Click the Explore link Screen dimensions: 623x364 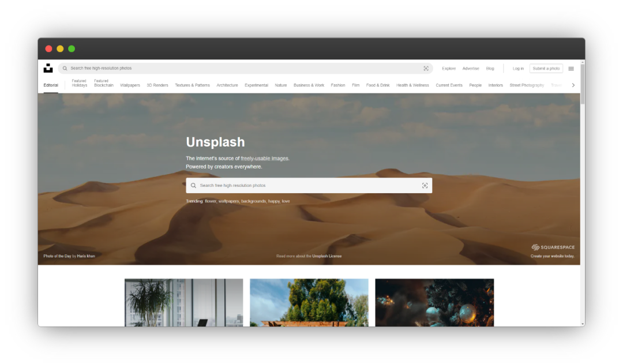tap(449, 68)
